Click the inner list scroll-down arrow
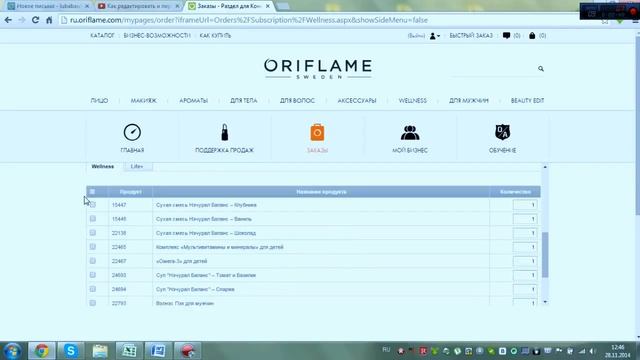 point(545,302)
